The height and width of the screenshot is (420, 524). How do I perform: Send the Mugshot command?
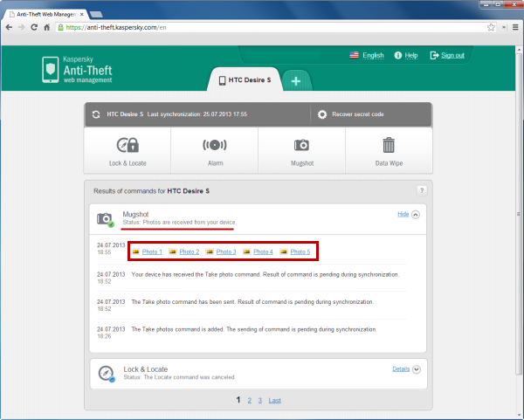(302, 151)
